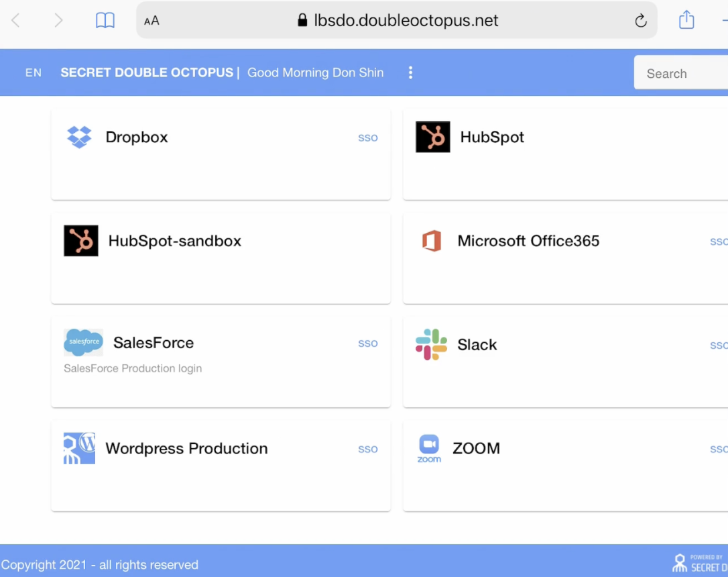Go back with Safari back arrow
This screenshot has width=728, height=577.
coord(16,20)
